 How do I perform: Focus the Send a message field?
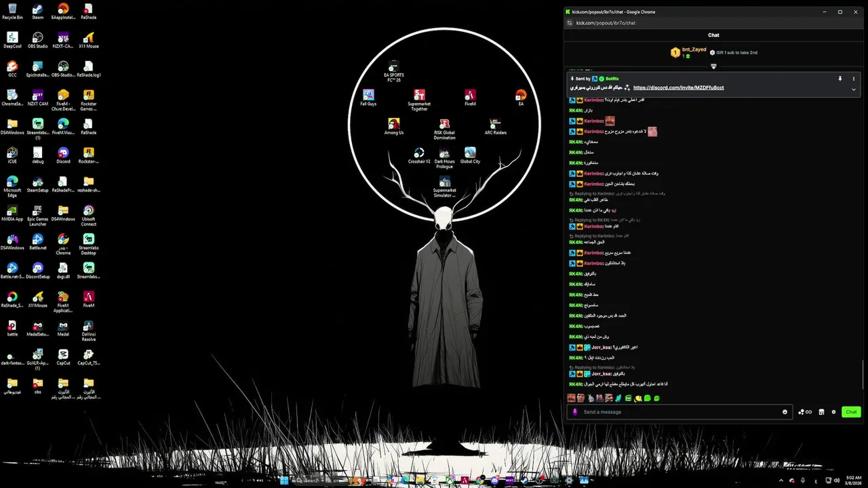[x=680, y=412]
